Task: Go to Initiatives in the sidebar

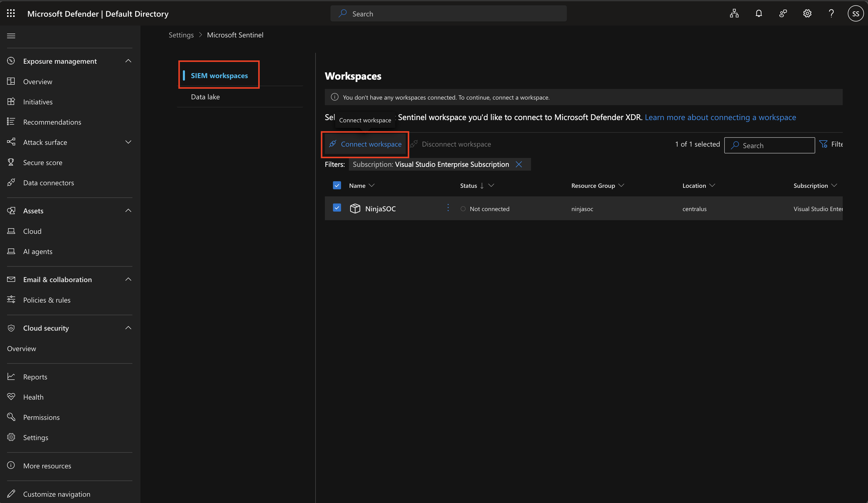Action: [x=38, y=102]
